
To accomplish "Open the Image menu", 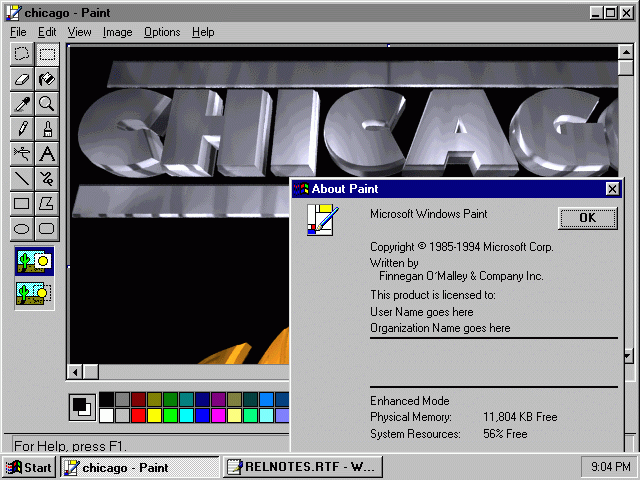I will tap(118, 32).
